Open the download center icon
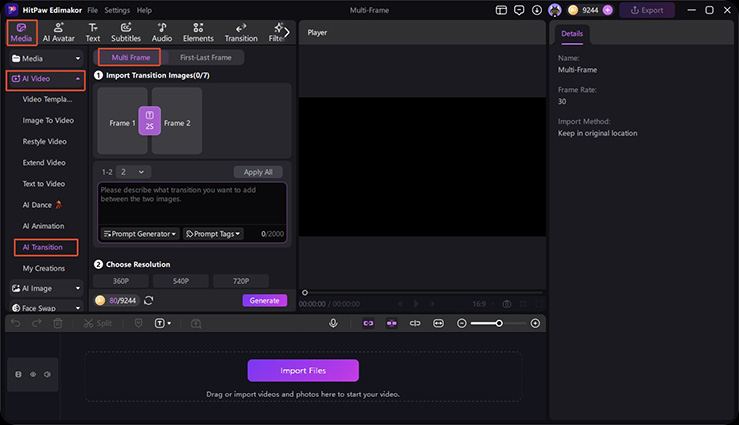739x425 pixels. click(537, 10)
